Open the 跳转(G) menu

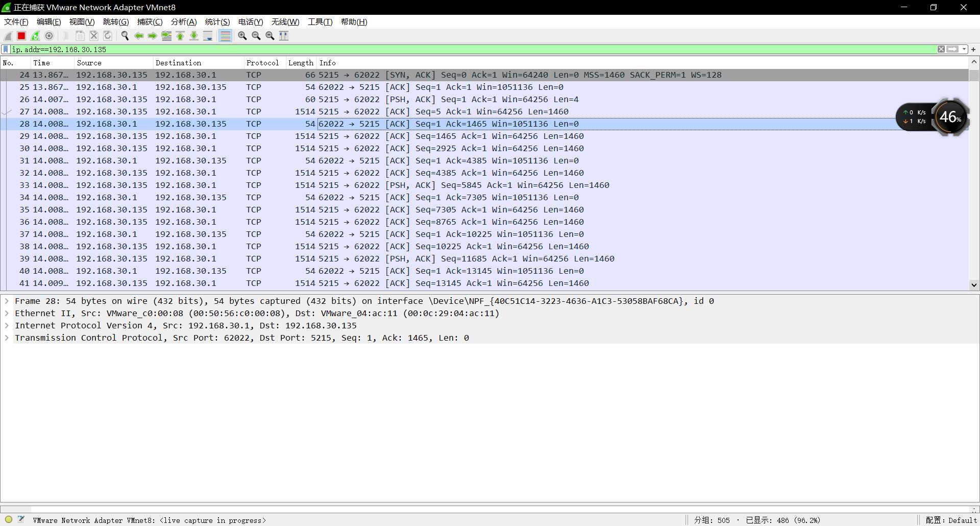[116, 22]
